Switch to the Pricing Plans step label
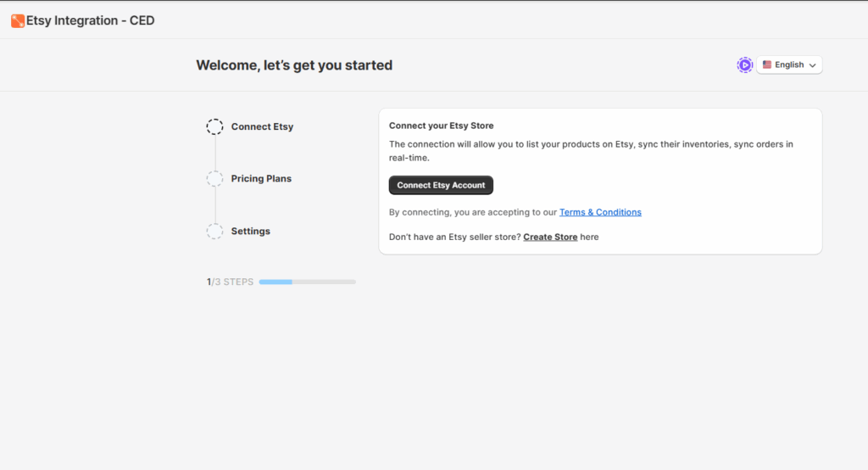Viewport: 868px width, 470px height. (x=261, y=179)
